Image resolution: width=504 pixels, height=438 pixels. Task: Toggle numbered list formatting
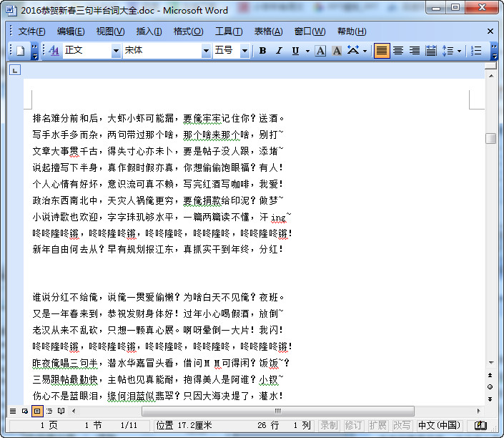(476, 51)
